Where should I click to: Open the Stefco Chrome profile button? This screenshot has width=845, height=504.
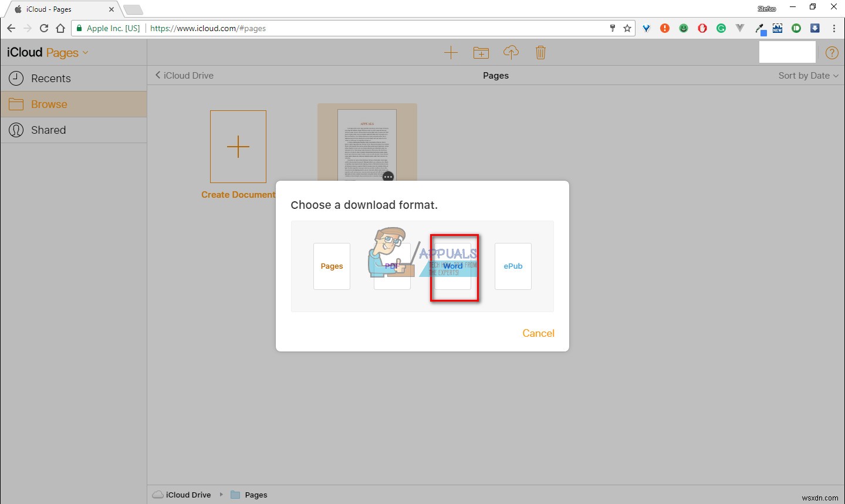[766, 9]
